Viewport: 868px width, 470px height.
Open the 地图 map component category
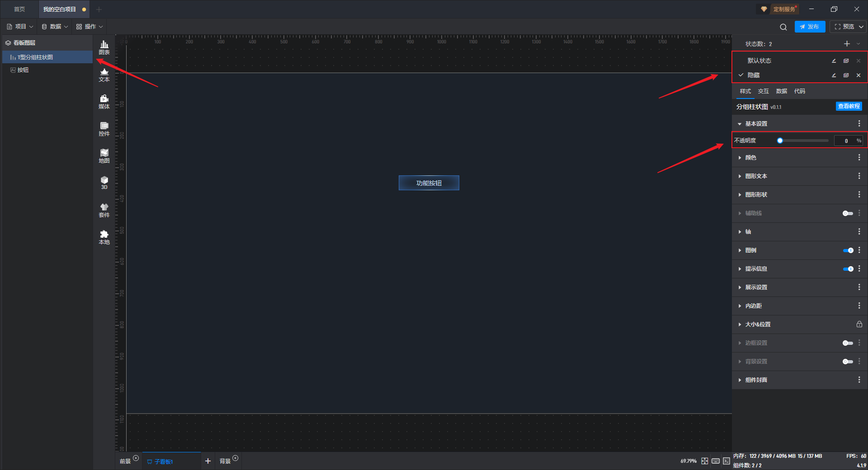tap(104, 156)
